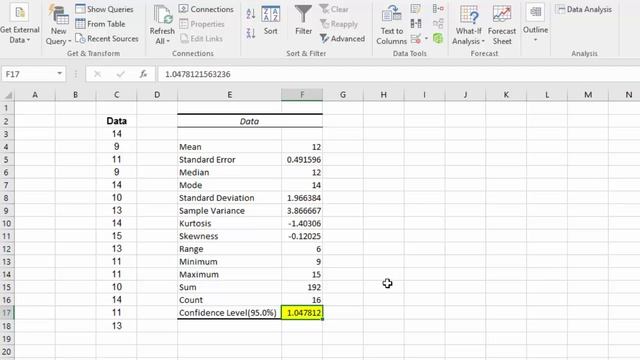Choose From Table query option

click(100, 24)
